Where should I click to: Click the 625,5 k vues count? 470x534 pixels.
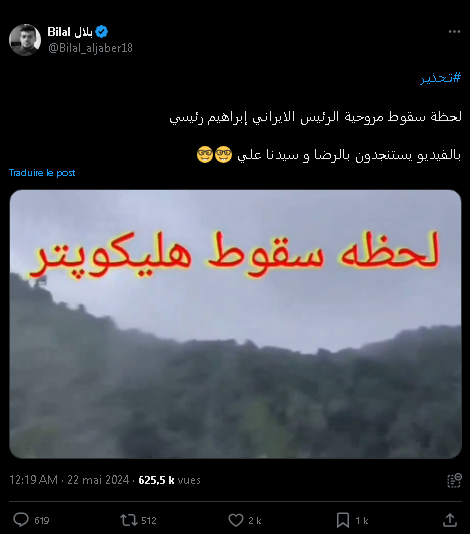[x=169, y=480]
